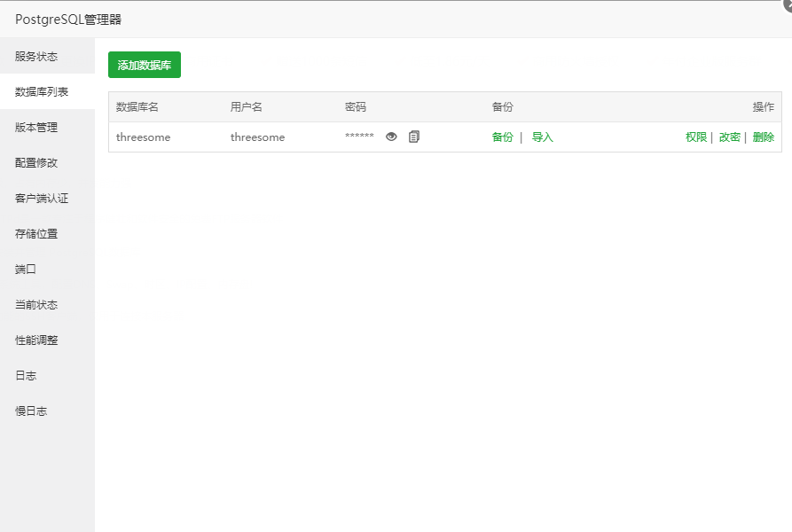Screen dimensions: 792x532
Task: Open 权限 for threesome database
Action: pos(696,137)
